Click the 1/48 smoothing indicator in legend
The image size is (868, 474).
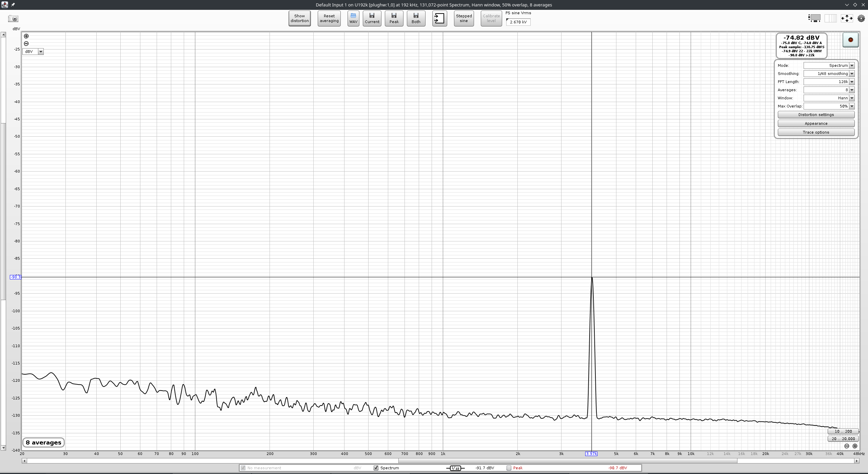click(x=455, y=468)
